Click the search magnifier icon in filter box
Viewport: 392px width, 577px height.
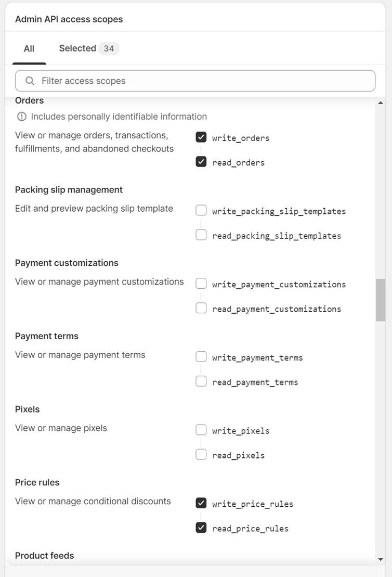30,81
